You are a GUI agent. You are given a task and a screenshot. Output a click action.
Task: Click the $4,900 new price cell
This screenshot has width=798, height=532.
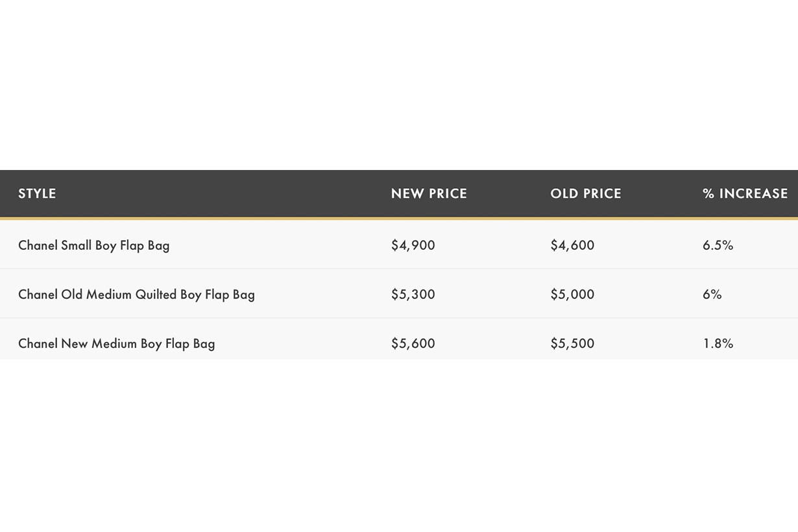click(x=413, y=245)
